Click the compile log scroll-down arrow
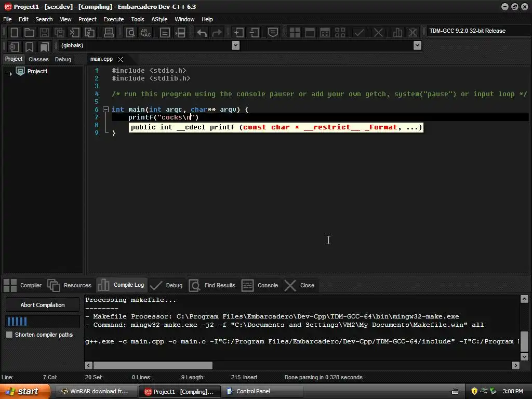The width and height of the screenshot is (532, 399). (524, 356)
